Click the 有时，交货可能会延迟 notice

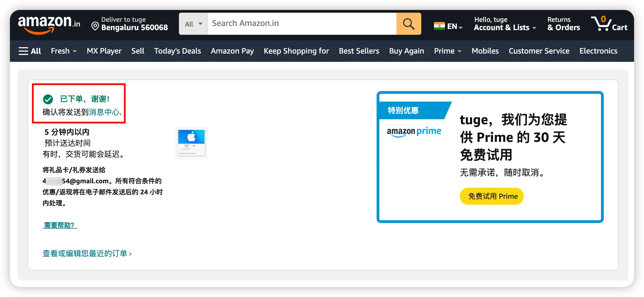coord(84,154)
